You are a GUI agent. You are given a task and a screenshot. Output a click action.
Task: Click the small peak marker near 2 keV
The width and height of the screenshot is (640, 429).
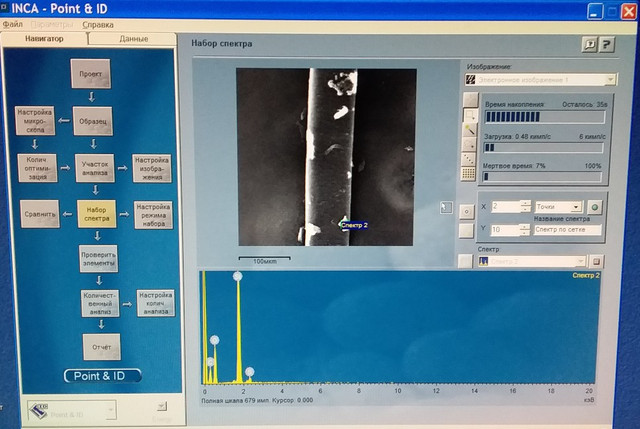250,372
